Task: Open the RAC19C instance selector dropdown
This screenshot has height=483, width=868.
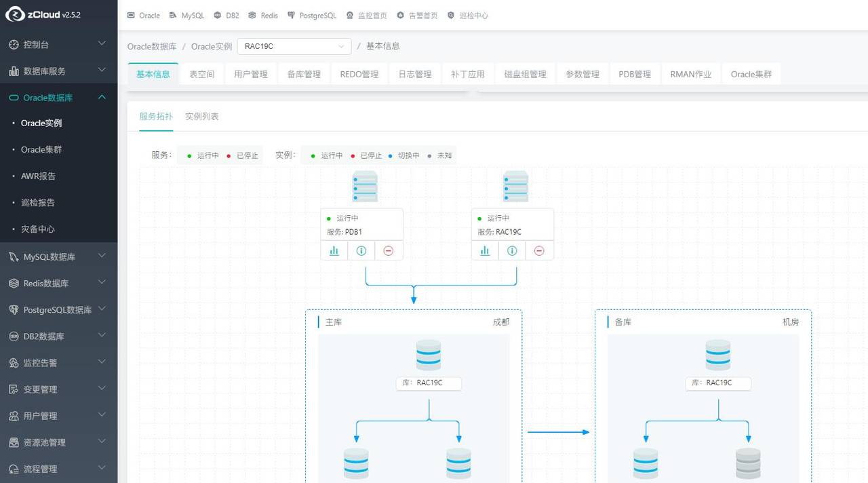Action: 293,46
